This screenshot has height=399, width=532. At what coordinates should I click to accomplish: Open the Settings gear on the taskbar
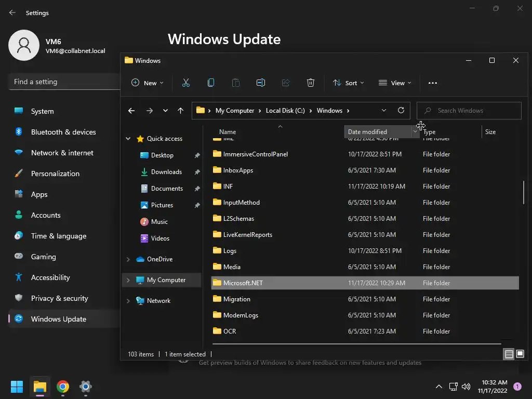(x=86, y=387)
